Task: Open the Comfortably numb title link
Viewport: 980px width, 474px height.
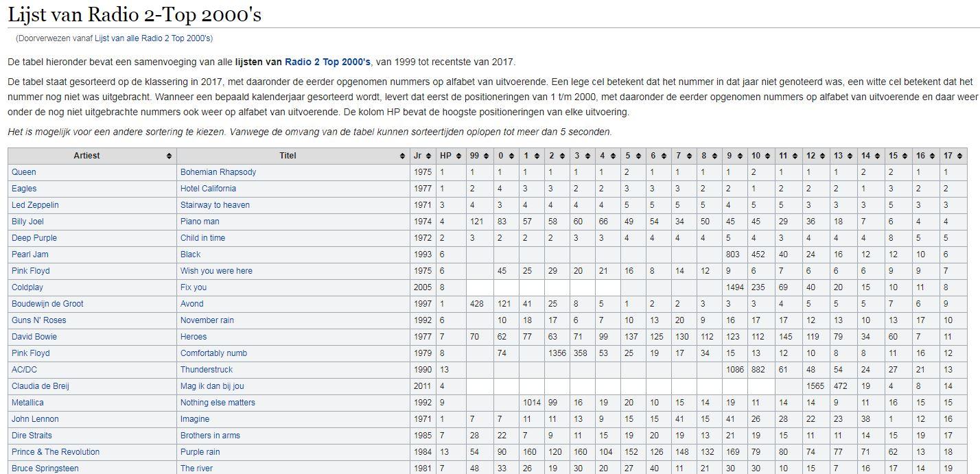Action: pos(213,353)
